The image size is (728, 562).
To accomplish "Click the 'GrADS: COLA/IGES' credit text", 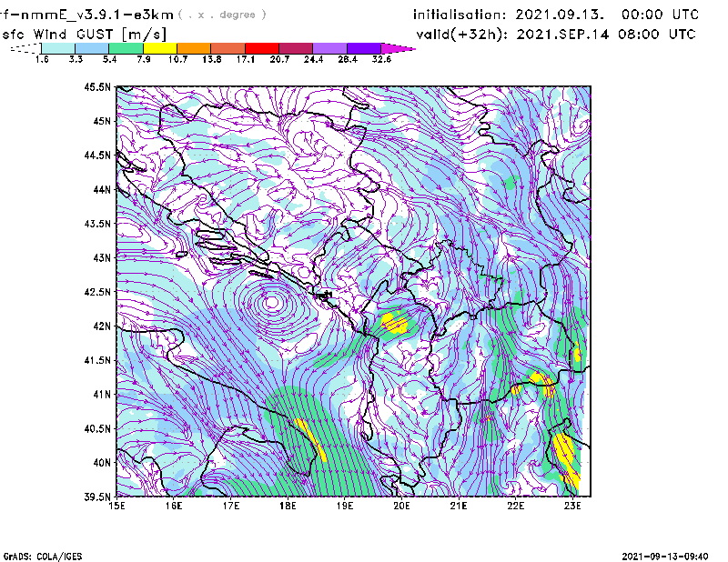I will click(43, 557).
